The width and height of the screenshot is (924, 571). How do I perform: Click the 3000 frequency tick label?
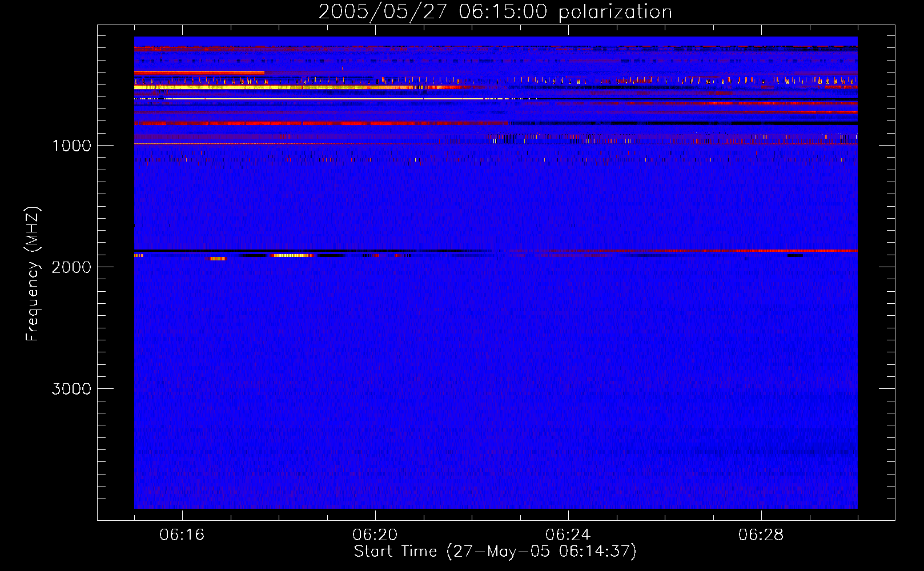[71, 389]
